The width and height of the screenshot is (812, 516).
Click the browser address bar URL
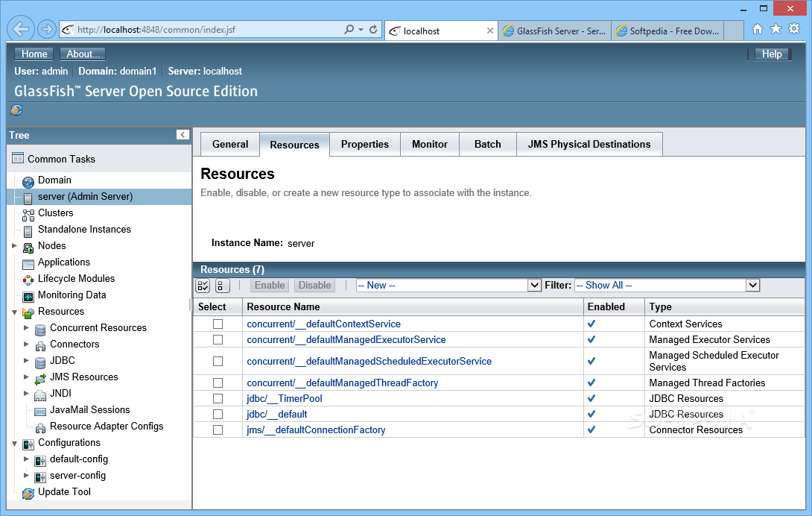click(x=156, y=30)
